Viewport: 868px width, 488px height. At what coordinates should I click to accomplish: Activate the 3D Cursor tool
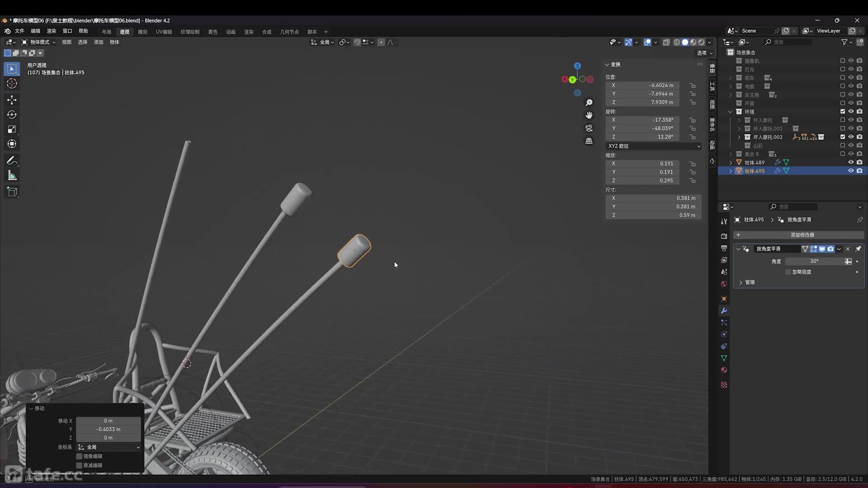click(12, 84)
